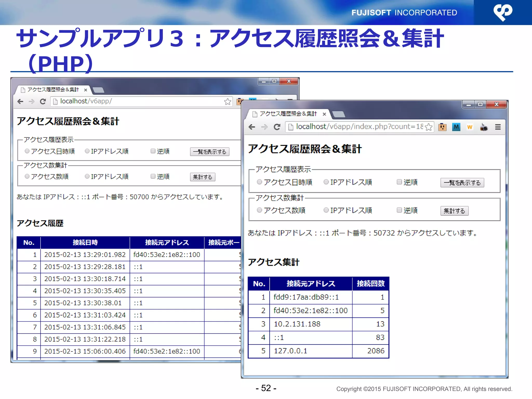
Task: Switch to アクセス履歴照会&集計 tab in front window
Action: point(288,114)
